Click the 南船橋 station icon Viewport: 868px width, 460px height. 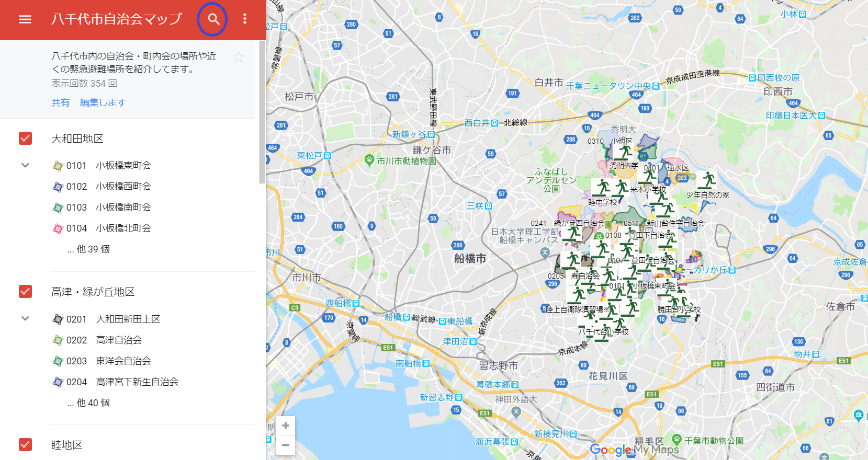pos(426,363)
